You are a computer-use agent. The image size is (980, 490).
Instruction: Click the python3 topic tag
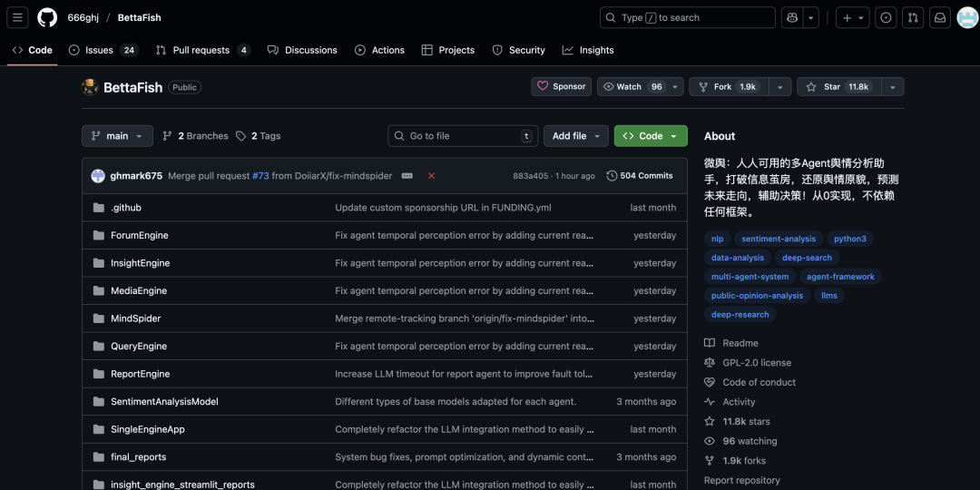click(x=850, y=239)
